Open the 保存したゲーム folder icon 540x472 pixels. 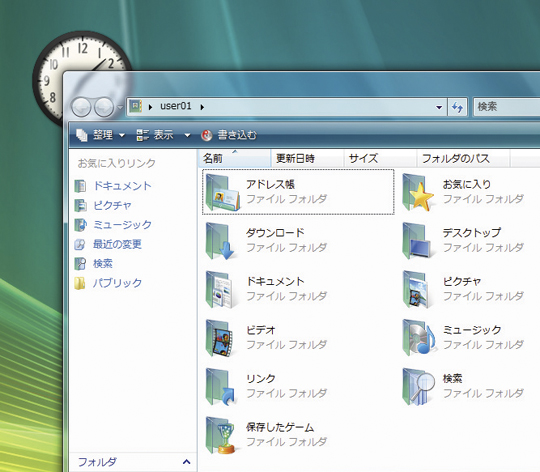(x=220, y=435)
